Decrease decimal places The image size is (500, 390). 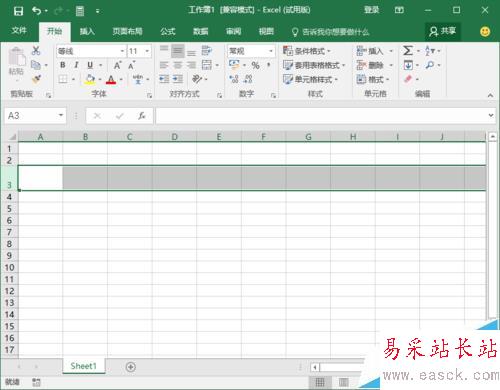[x=248, y=79]
